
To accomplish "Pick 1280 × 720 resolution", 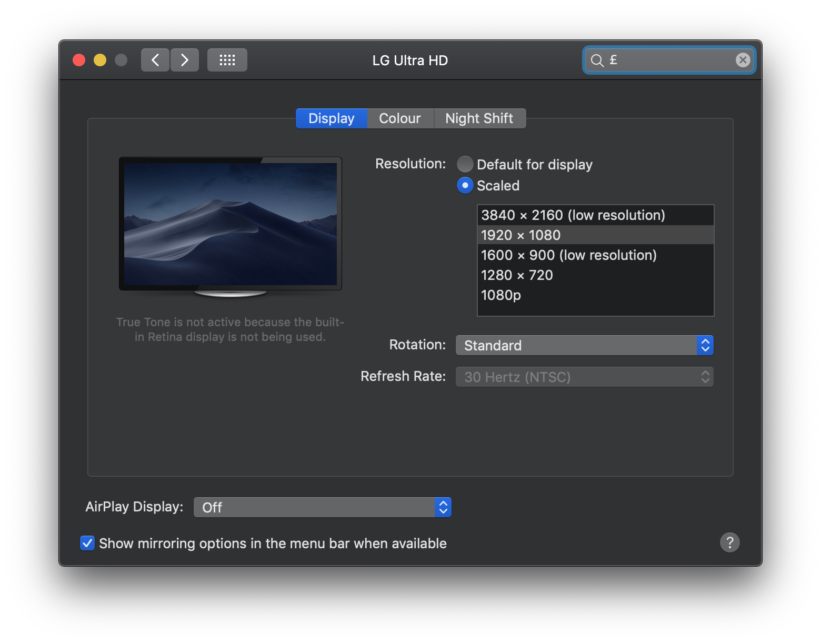I will click(x=595, y=275).
